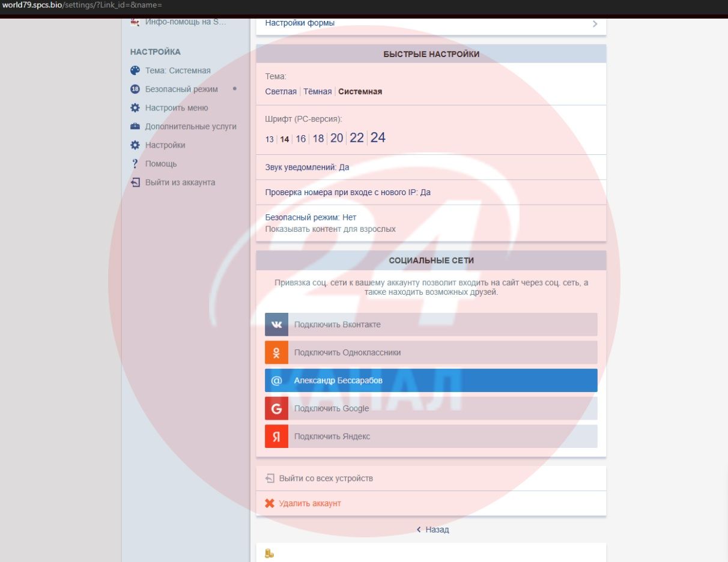Select font size 24
Viewport: 728px width, 562px height.
pyautogui.click(x=378, y=138)
